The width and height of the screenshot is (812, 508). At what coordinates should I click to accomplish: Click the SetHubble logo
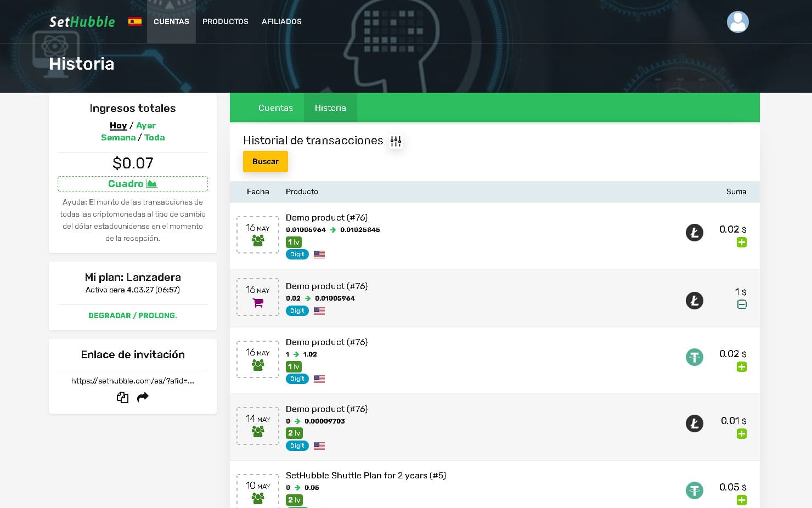[82, 21]
